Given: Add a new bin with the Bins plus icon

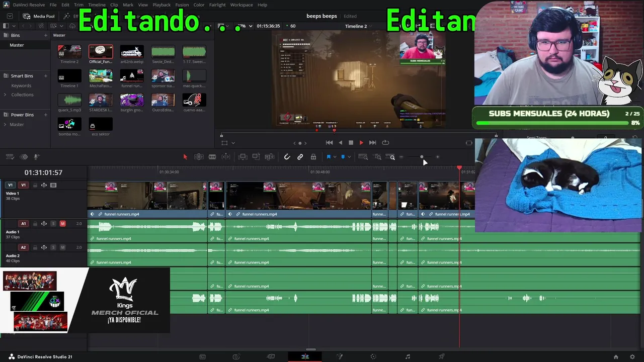Looking at the screenshot, I should (46, 36).
